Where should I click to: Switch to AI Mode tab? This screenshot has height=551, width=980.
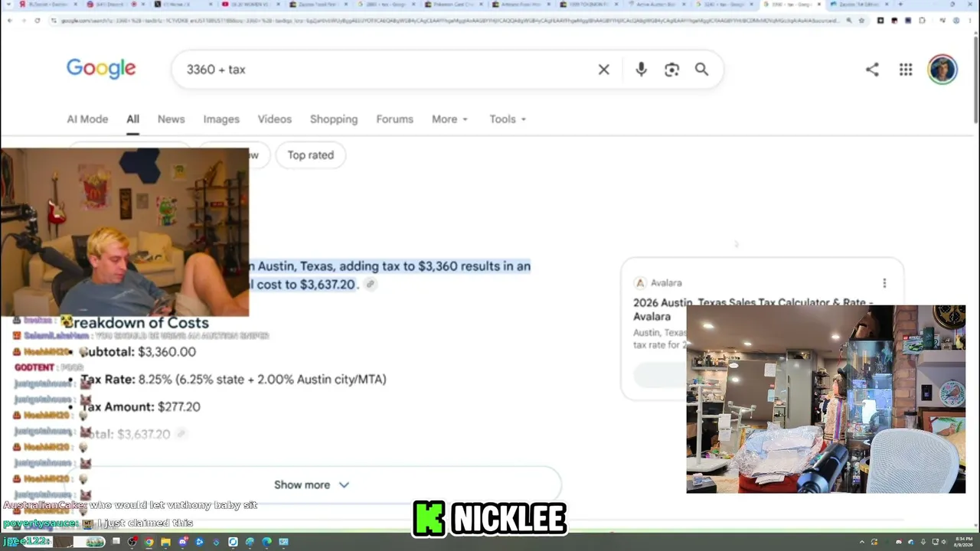point(87,119)
